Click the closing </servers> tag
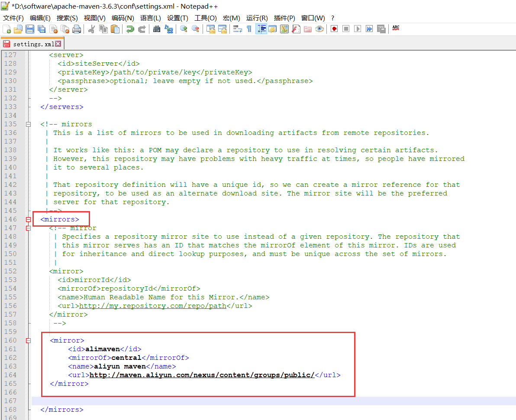Image resolution: width=516 pixels, height=420 pixels. click(62, 107)
